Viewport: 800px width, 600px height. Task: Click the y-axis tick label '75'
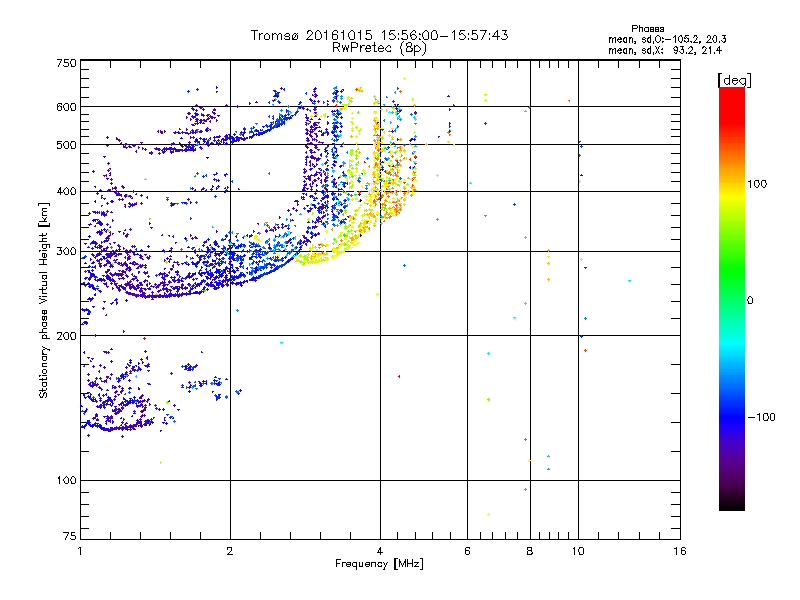(70, 536)
